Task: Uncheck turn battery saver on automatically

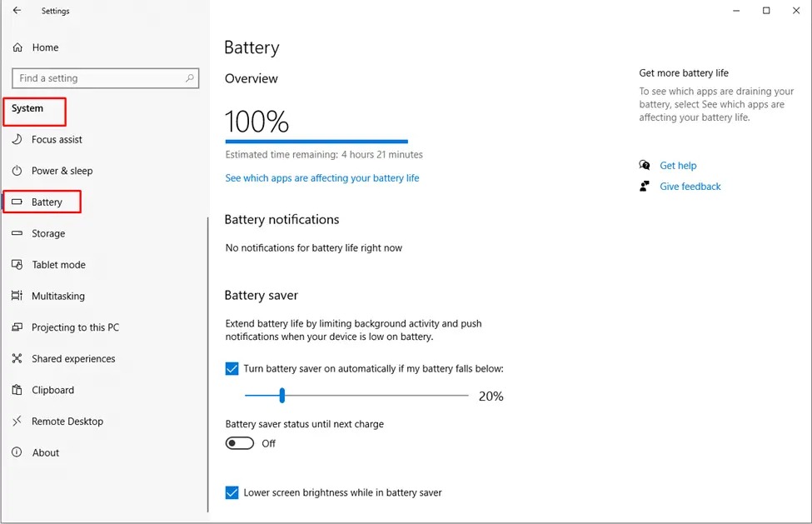Action: coord(232,368)
